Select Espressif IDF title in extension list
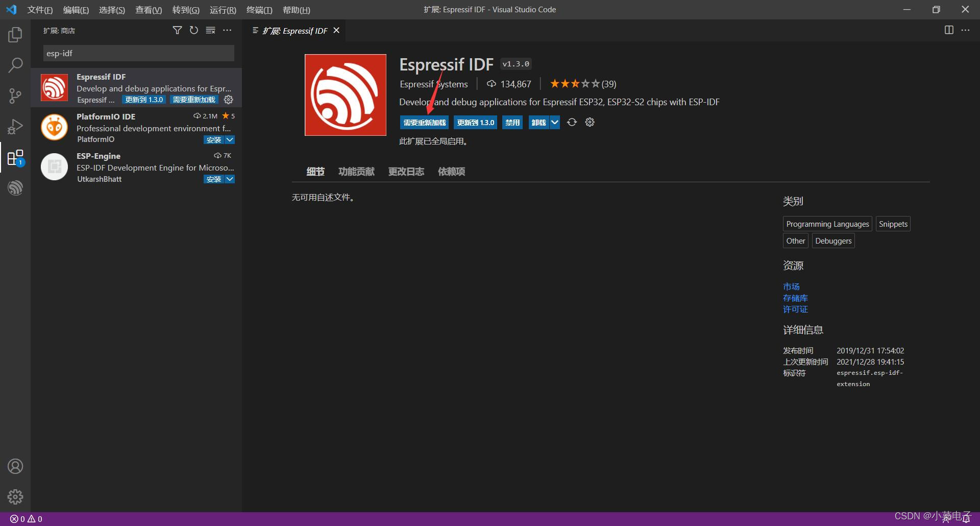Screen dimensions: 980x526 pos(101,77)
